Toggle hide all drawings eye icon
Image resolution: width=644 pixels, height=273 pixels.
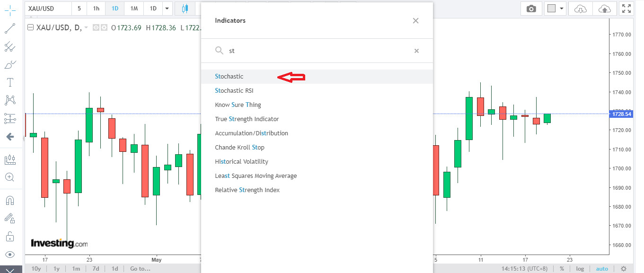click(10, 255)
